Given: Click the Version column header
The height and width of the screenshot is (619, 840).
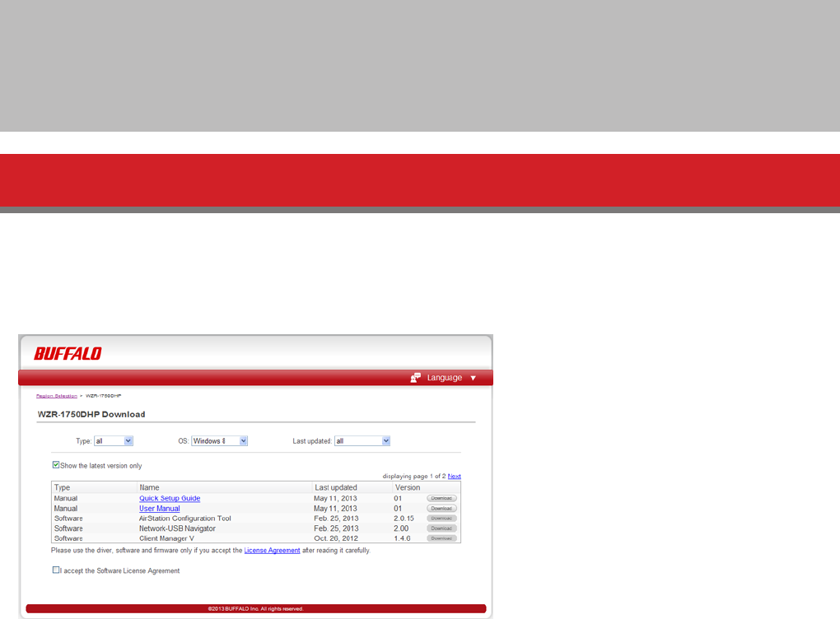Looking at the screenshot, I should pyautogui.click(x=408, y=487).
